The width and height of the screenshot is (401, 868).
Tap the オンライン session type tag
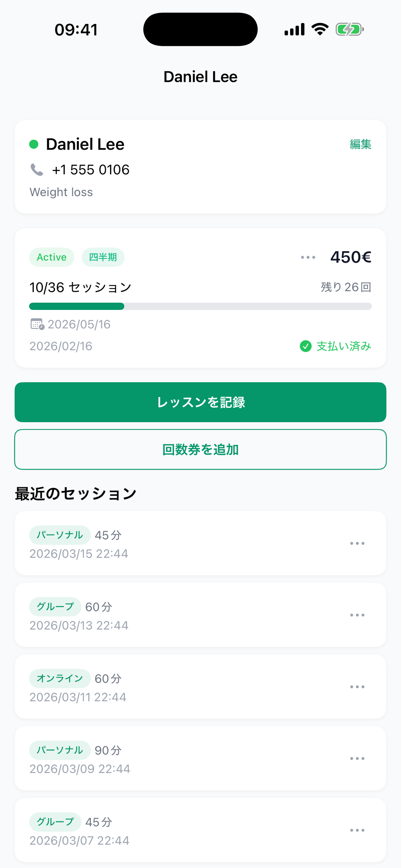click(60, 678)
